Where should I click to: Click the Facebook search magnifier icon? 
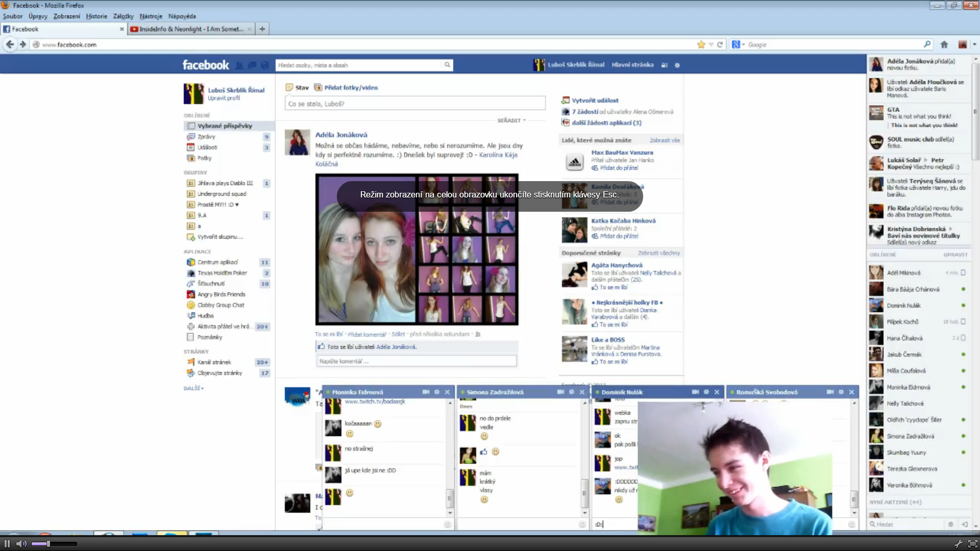(447, 65)
